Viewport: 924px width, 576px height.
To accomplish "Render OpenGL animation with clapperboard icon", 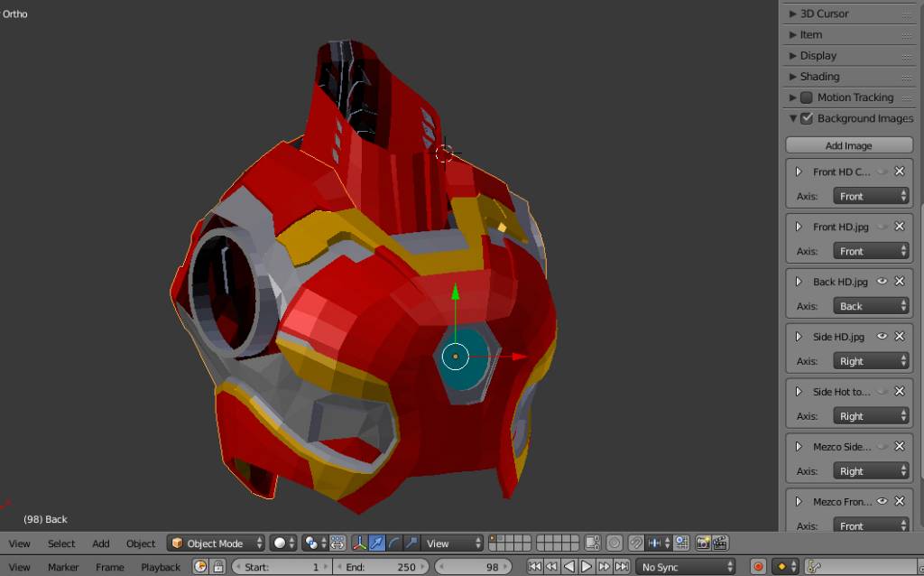I will click(720, 543).
